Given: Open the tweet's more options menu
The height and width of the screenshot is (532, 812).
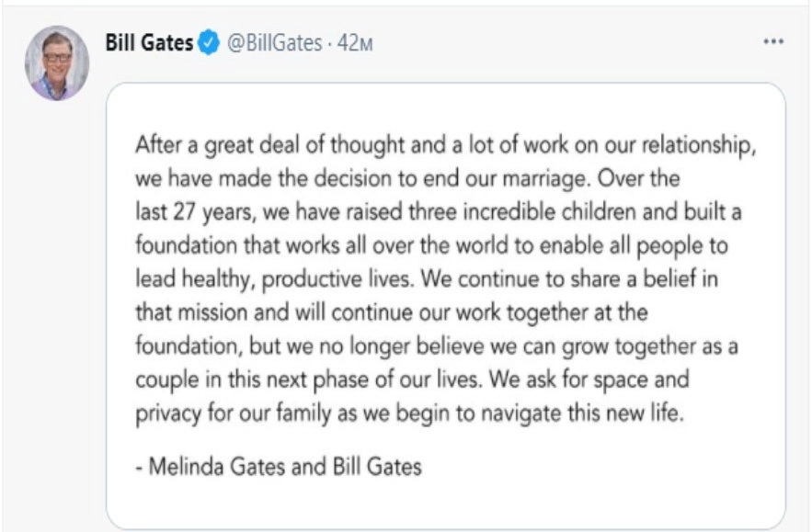Looking at the screenshot, I should (x=773, y=42).
